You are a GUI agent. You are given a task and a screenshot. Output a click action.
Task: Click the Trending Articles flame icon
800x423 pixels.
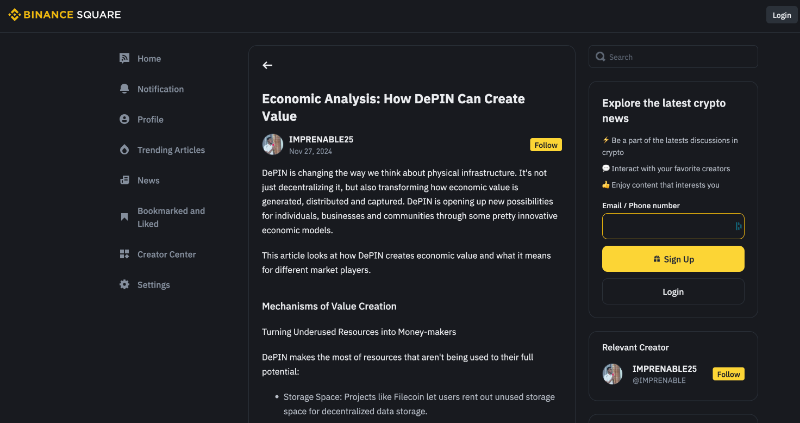point(124,150)
